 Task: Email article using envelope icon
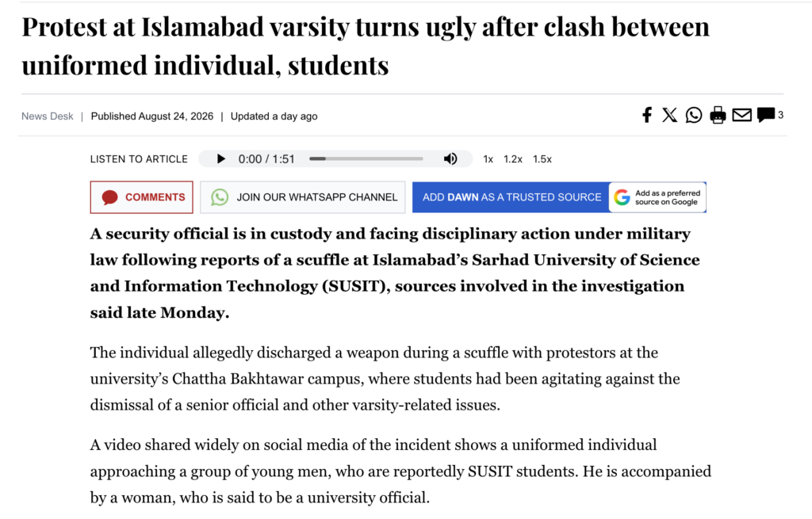[741, 115]
